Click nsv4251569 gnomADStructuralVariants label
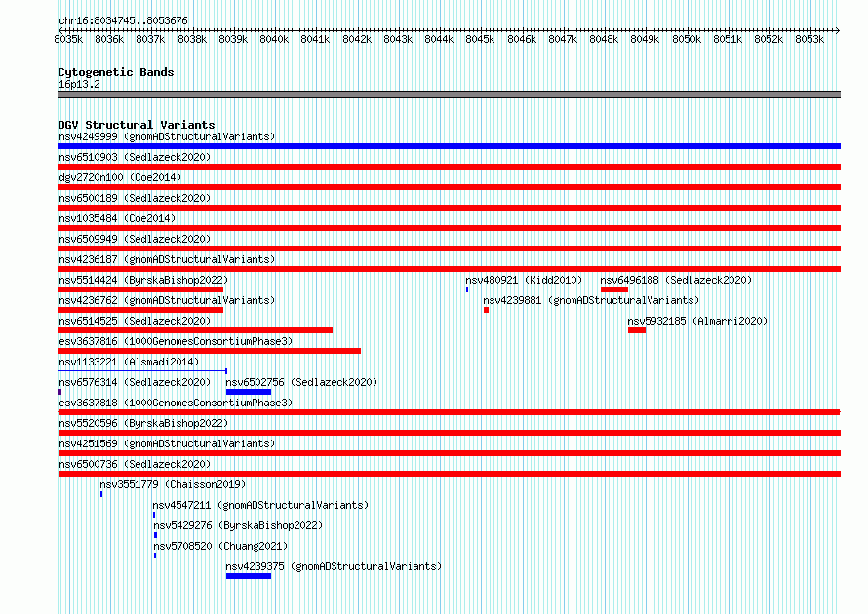The height and width of the screenshot is (614, 868). point(167,443)
